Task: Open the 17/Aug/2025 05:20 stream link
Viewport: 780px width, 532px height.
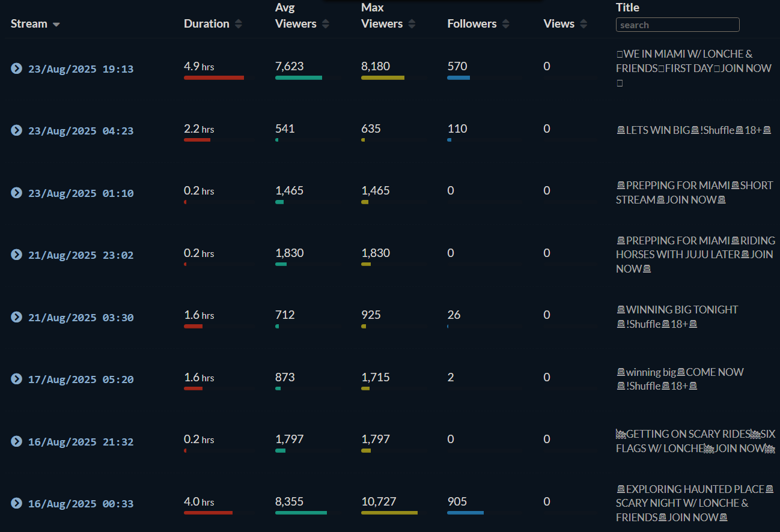Action: tap(81, 379)
